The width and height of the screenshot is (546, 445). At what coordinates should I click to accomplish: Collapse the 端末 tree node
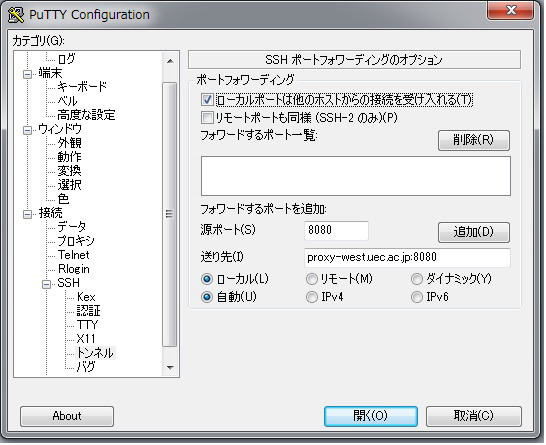coord(27,74)
